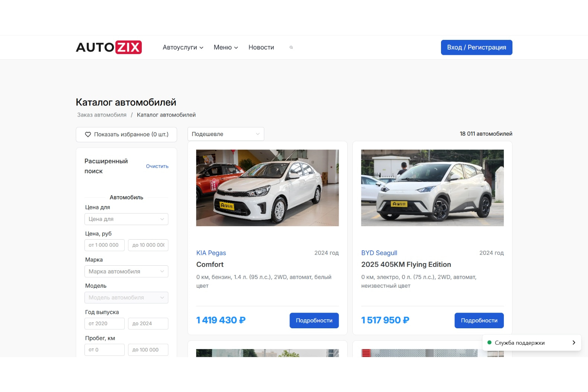Screen dimensions: 588x392
Task: Open the BYD Seagull car photo
Action: point(432,188)
